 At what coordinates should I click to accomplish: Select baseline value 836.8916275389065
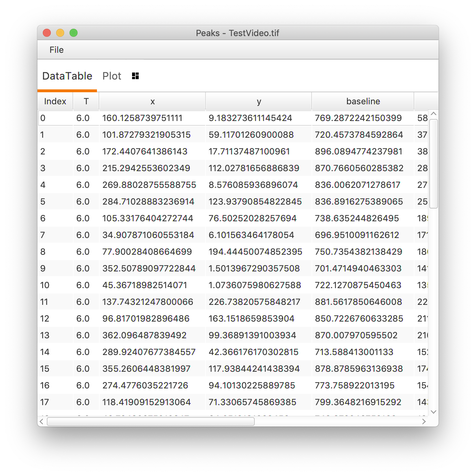(359, 202)
